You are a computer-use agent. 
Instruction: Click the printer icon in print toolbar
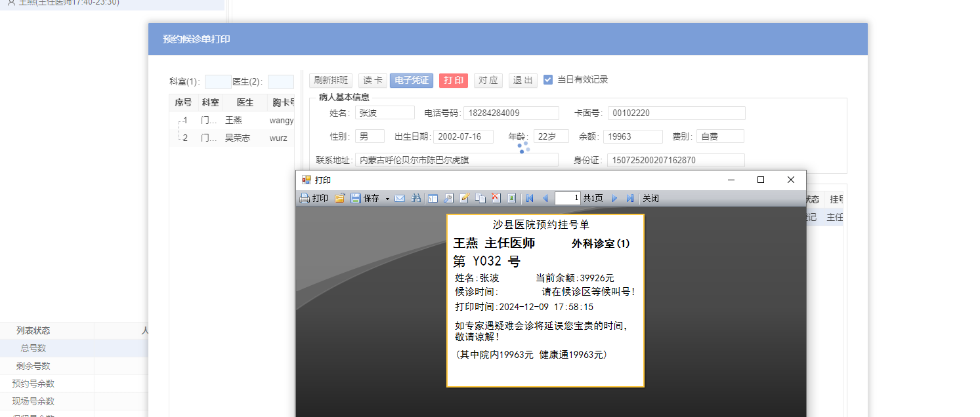tap(305, 198)
